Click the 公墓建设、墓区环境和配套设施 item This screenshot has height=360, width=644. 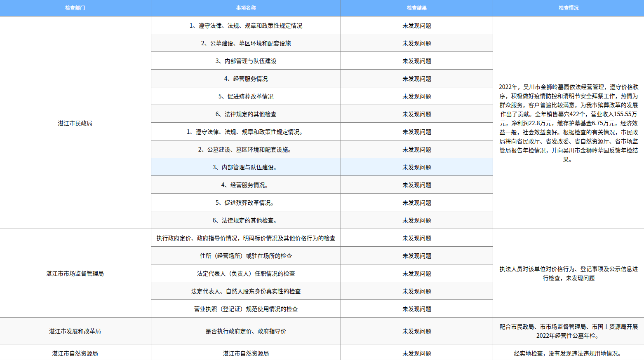pyautogui.click(x=246, y=43)
